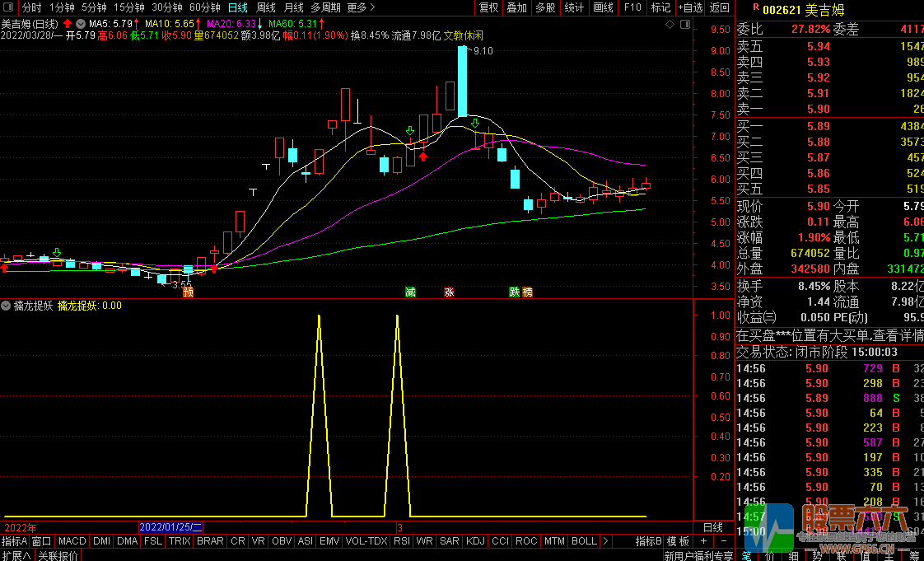Switch to 5分钟 period
The height and width of the screenshot is (561, 924).
(x=94, y=7)
